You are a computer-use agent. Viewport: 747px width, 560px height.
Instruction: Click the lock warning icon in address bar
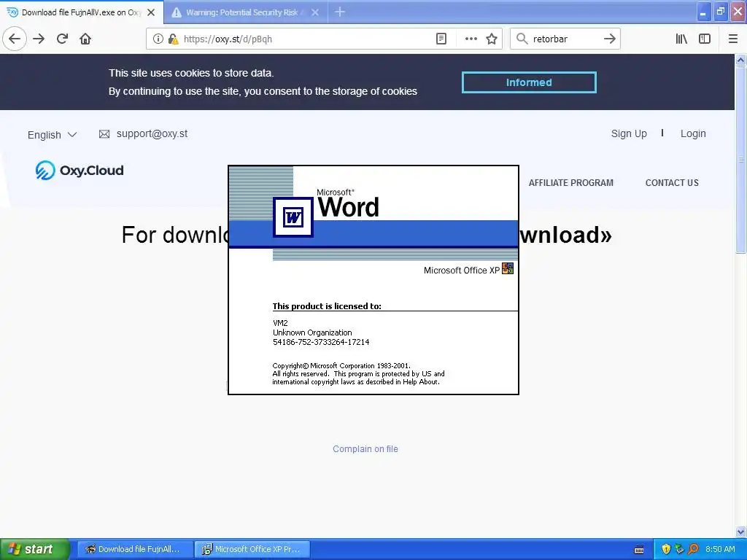(x=173, y=39)
